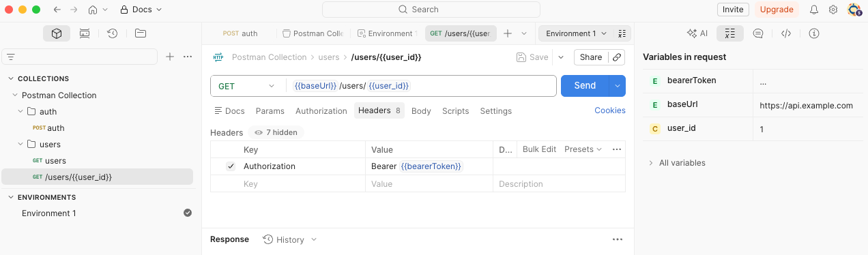The height and width of the screenshot is (255, 868).
Task: Open the Collections sidebar view
Action: click(x=57, y=33)
